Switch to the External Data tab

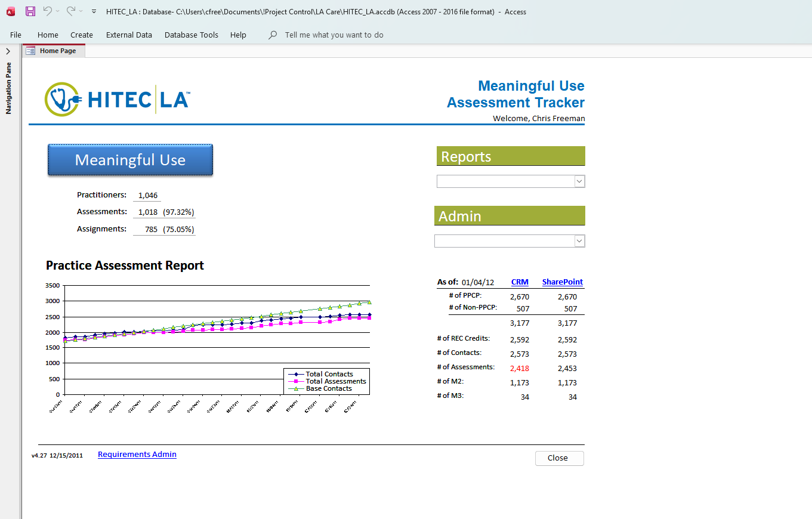pyautogui.click(x=129, y=35)
